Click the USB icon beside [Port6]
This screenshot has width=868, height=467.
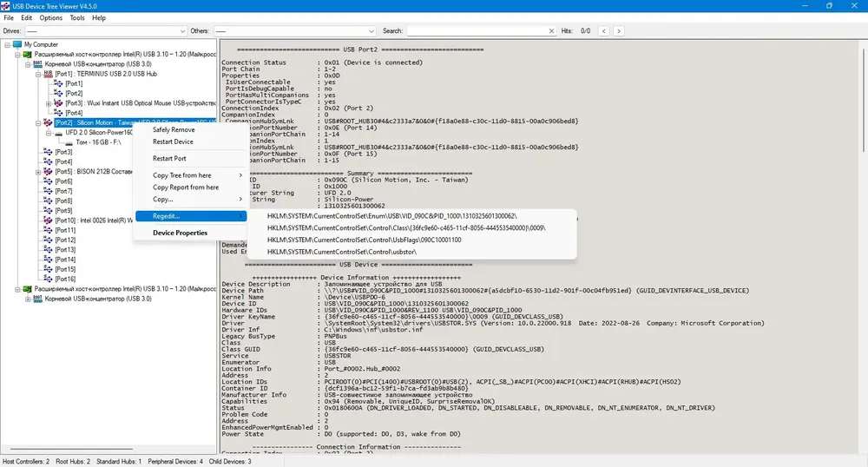point(48,181)
